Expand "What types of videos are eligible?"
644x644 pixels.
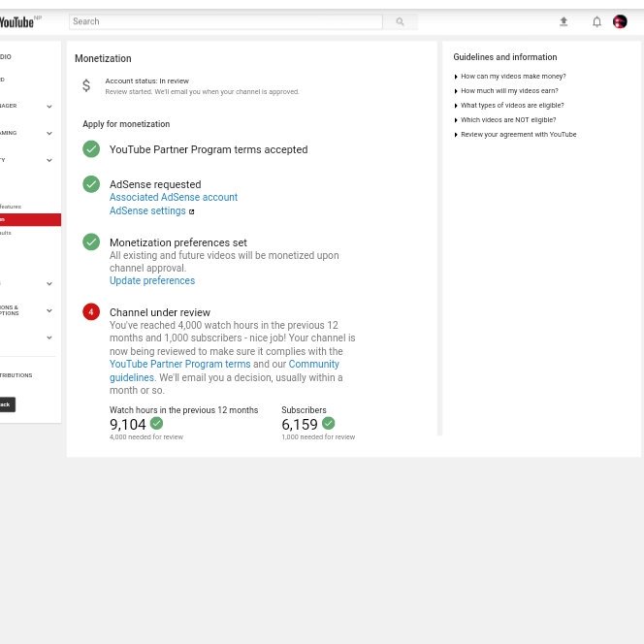pyautogui.click(x=512, y=106)
